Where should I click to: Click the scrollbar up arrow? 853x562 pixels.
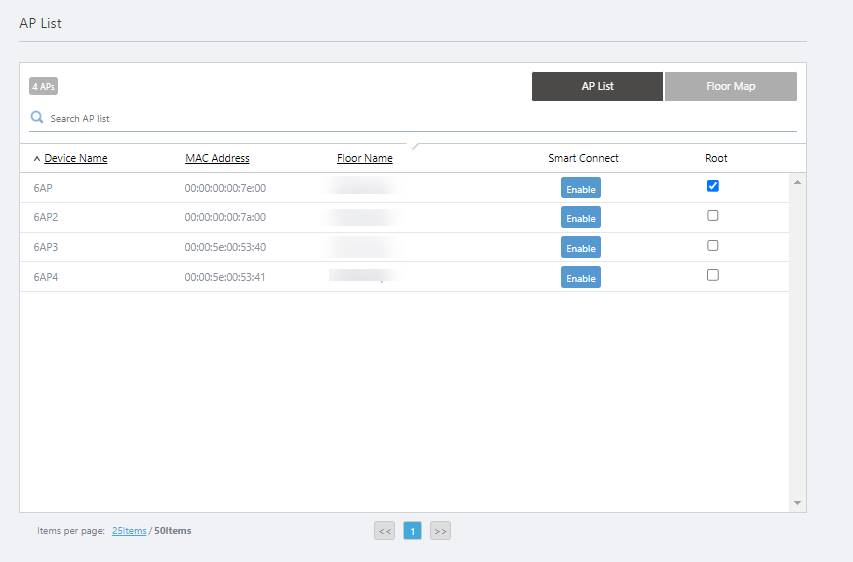coord(797,182)
